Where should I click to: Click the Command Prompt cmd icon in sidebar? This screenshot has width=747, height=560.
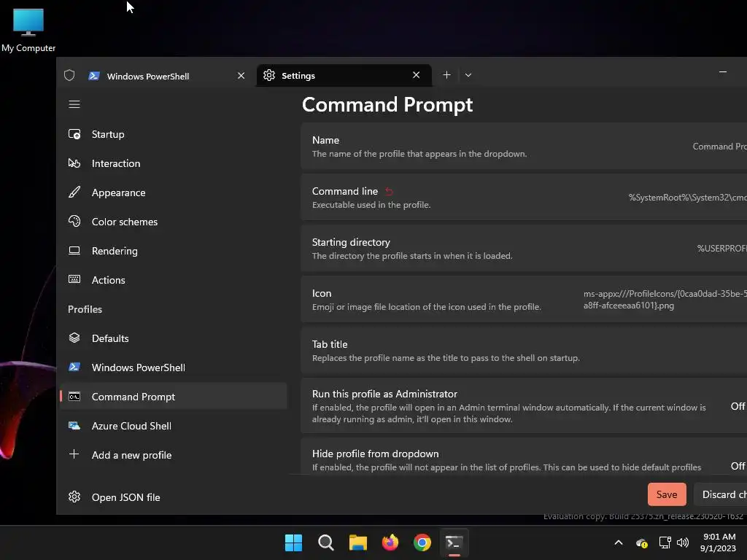(x=74, y=396)
